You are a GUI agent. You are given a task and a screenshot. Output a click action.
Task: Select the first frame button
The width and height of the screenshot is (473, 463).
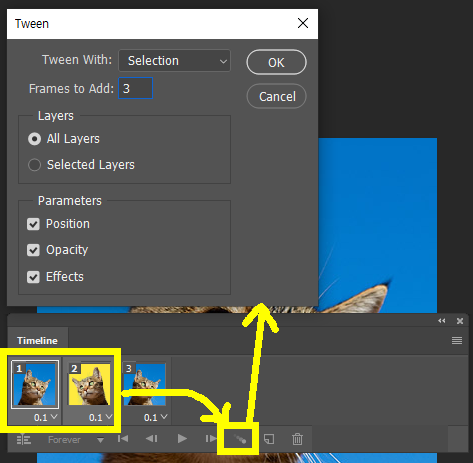pyautogui.click(x=123, y=439)
